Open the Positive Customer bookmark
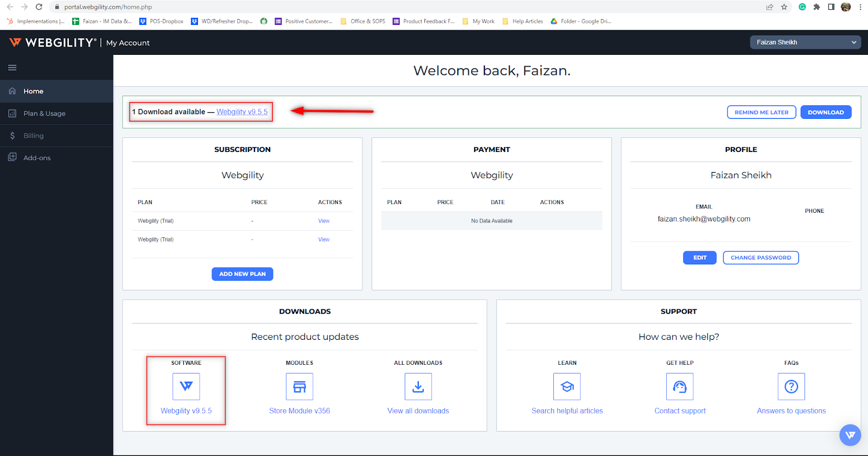The height and width of the screenshot is (456, 868). pyautogui.click(x=304, y=21)
